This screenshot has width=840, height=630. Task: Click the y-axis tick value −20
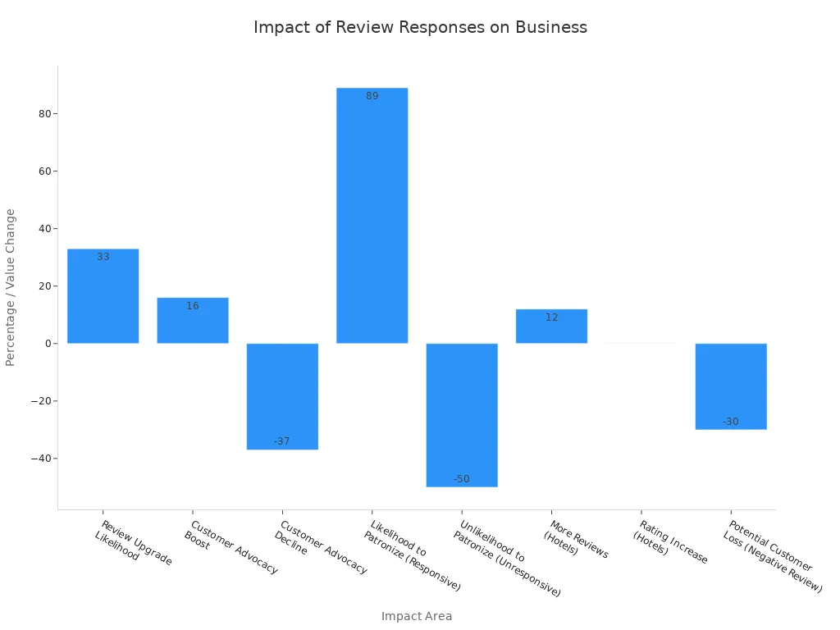tap(41, 400)
